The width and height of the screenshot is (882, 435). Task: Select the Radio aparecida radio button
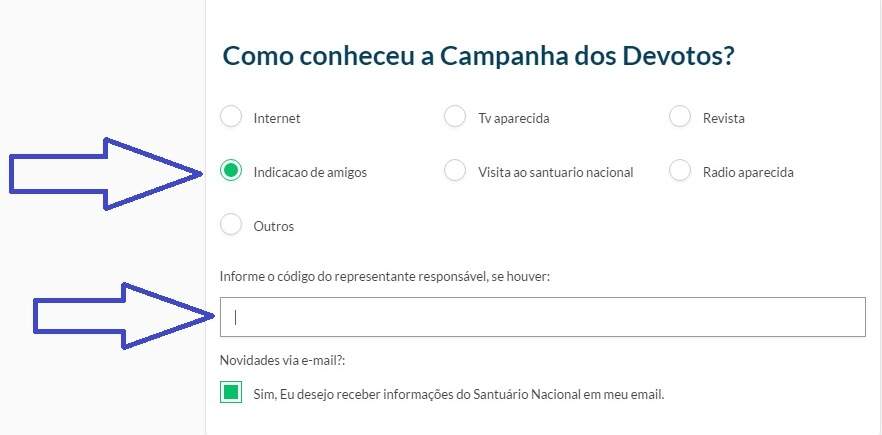[680, 171]
